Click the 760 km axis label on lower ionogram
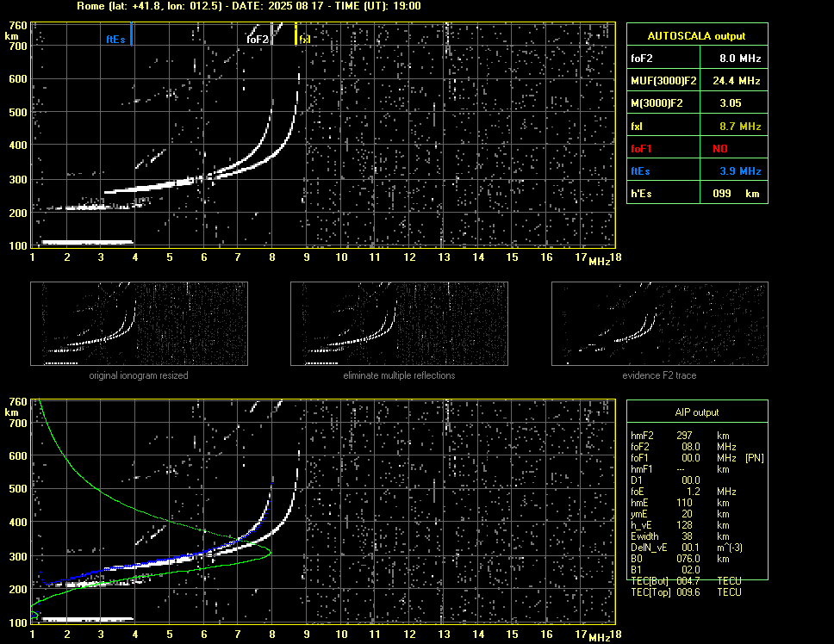Viewport: 834px width, 644px height. pos(17,402)
